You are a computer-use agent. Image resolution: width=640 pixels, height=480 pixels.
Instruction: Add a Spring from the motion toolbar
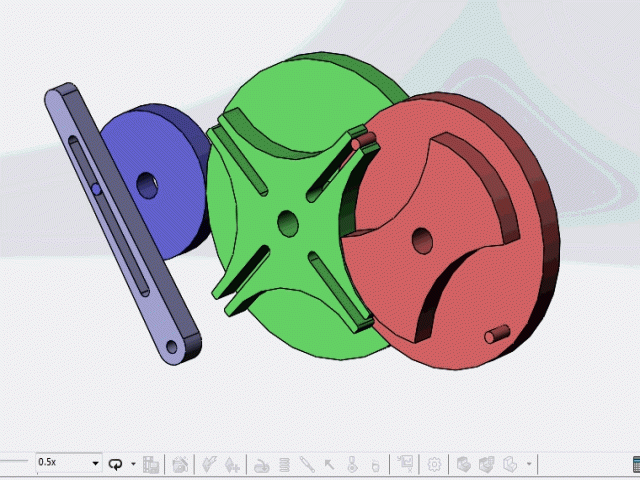click(284, 464)
